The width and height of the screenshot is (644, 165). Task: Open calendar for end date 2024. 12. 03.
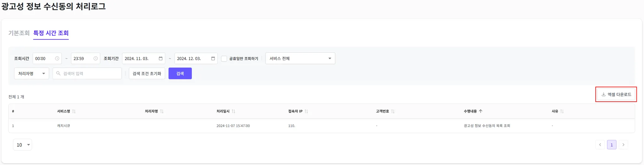tap(213, 59)
